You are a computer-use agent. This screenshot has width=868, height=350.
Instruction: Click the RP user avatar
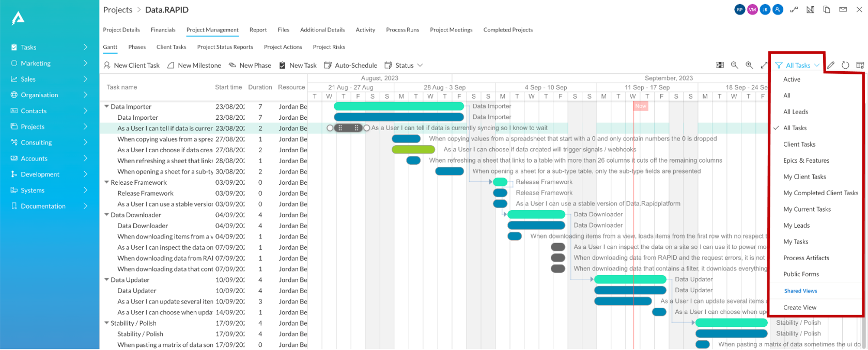point(740,9)
